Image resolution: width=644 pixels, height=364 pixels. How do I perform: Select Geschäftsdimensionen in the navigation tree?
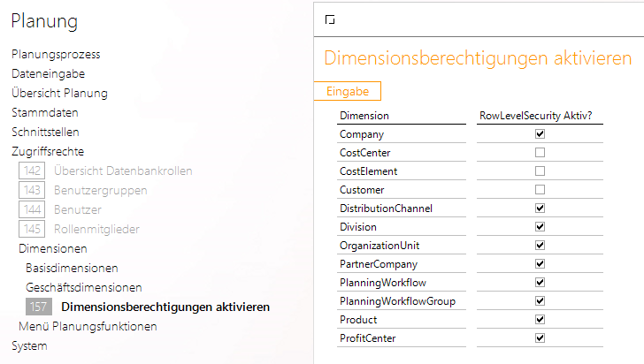(84, 287)
